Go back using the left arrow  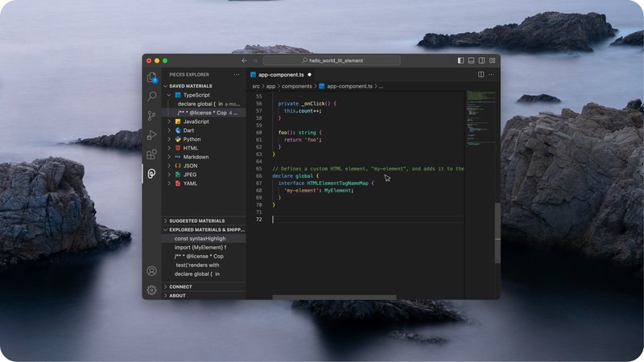pos(245,61)
